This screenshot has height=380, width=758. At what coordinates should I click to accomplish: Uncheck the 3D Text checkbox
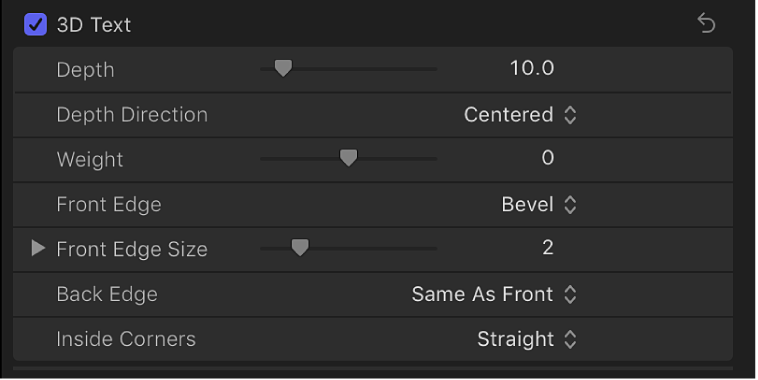pyautogui.click(x=36, y=25)
